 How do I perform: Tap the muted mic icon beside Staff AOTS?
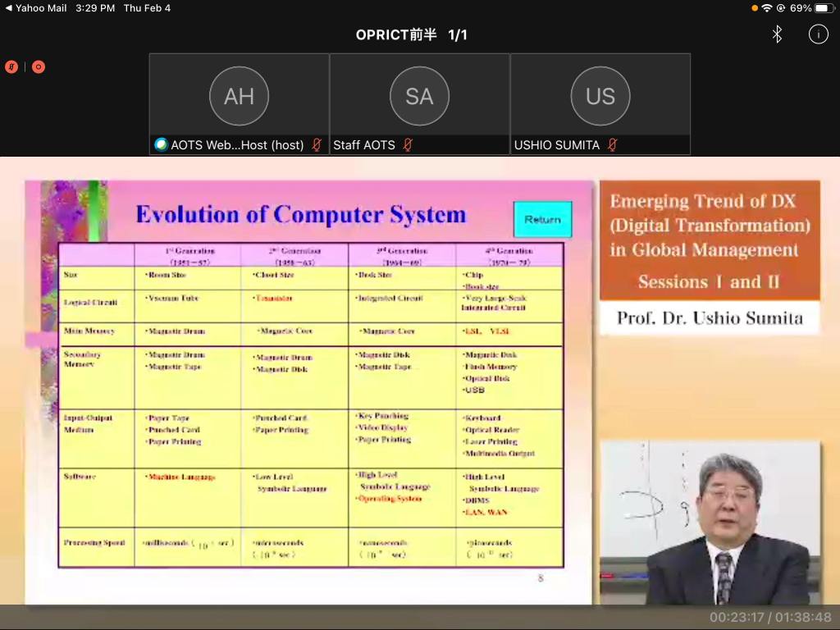[x=408, y=145]
